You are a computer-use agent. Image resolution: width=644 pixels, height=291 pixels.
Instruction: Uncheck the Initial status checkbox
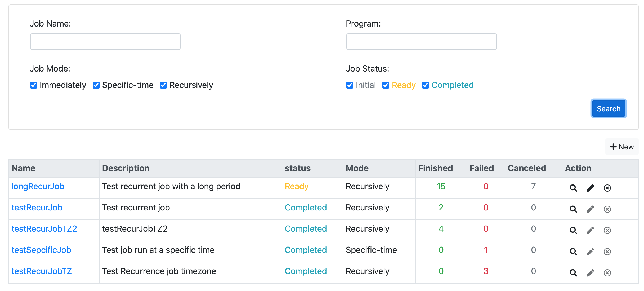[x=350, y=85]
